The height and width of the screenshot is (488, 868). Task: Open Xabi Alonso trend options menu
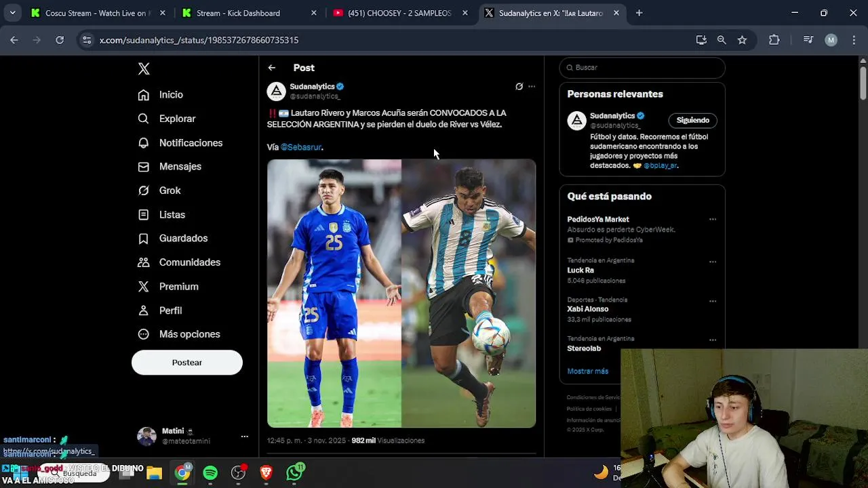[x=713, y=301]
